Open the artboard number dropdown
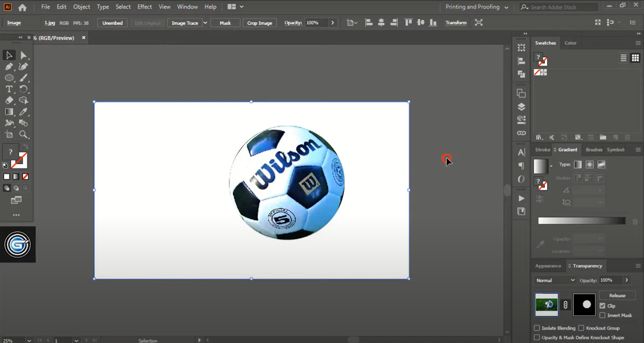 click(76, 341)
